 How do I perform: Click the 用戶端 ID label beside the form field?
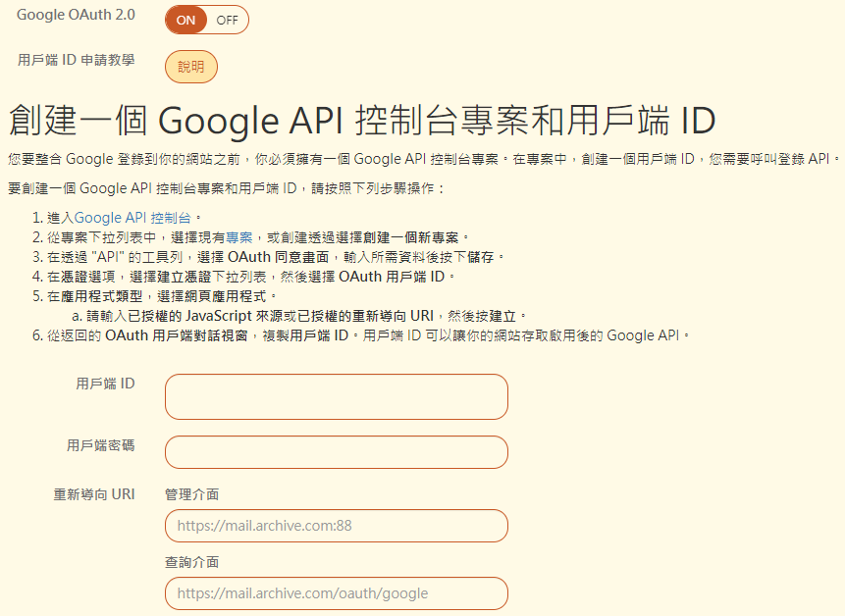tap(105, 384)
